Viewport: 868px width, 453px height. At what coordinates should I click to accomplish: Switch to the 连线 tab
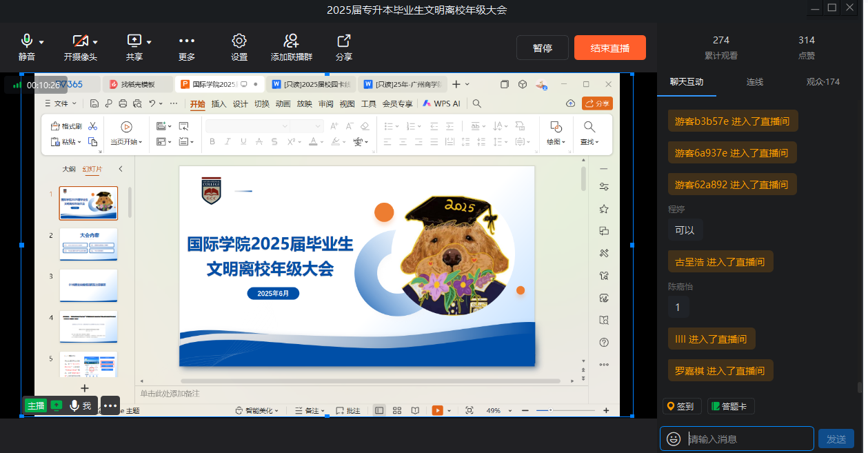tap(755, 81)
